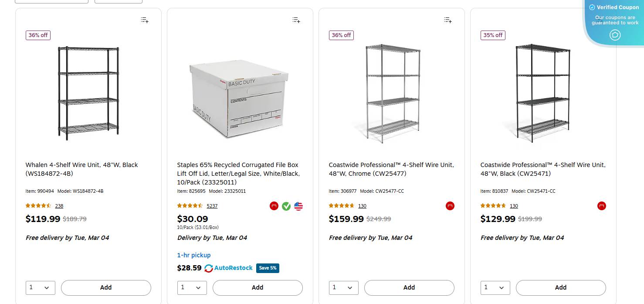Click the AutoRestock refresh icon
Screen dimensions: 644x304
209,268
